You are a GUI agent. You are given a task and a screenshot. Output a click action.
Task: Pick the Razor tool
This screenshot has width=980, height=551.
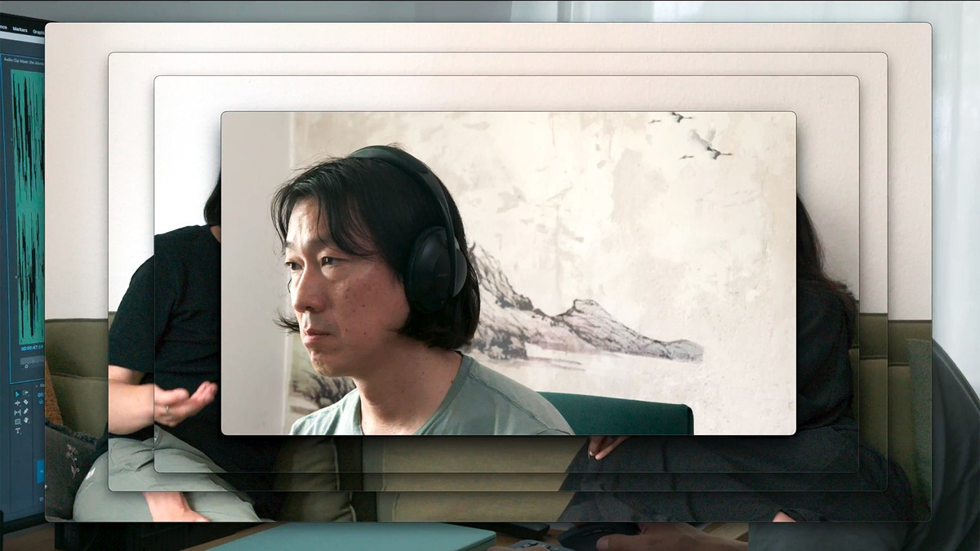[26, 402]
